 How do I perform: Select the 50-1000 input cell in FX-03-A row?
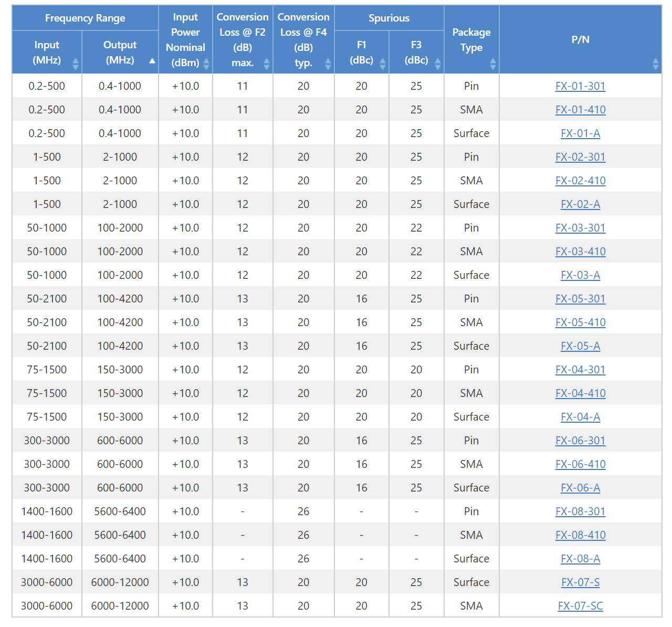pyautogui.click(x=47, y=275)
